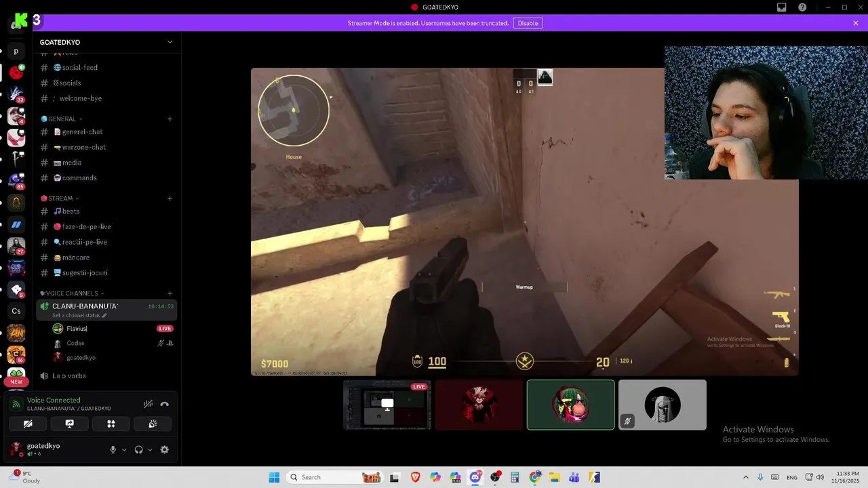The width and height of the screenshot is (868, 488).
Task: Deafen audio with headphones icon
Action: [x=139, y=449]
